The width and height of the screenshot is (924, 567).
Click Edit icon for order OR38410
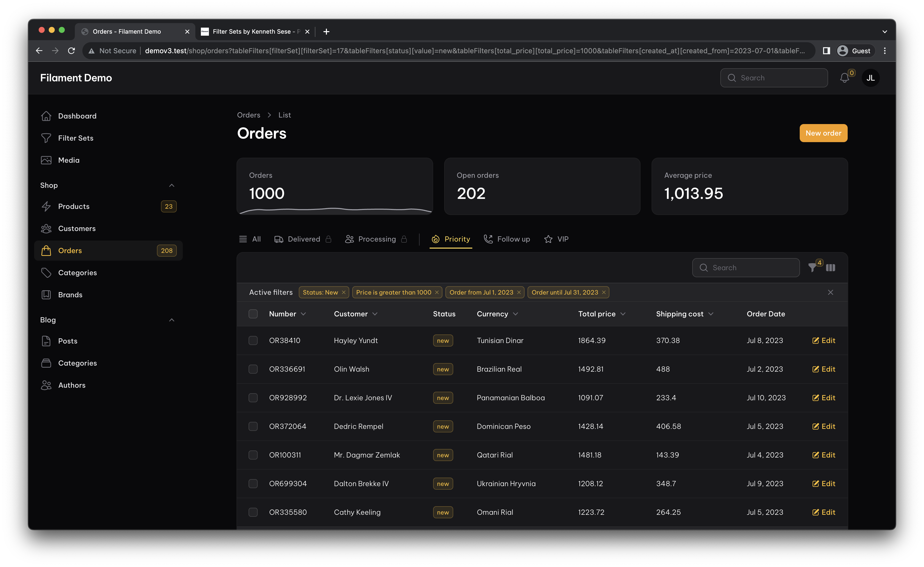[815, 341]
